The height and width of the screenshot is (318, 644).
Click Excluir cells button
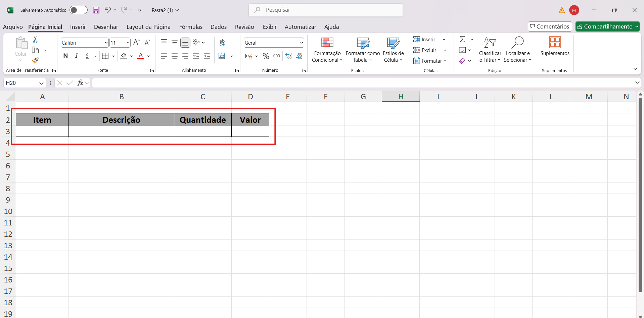[x=425, y=50]
